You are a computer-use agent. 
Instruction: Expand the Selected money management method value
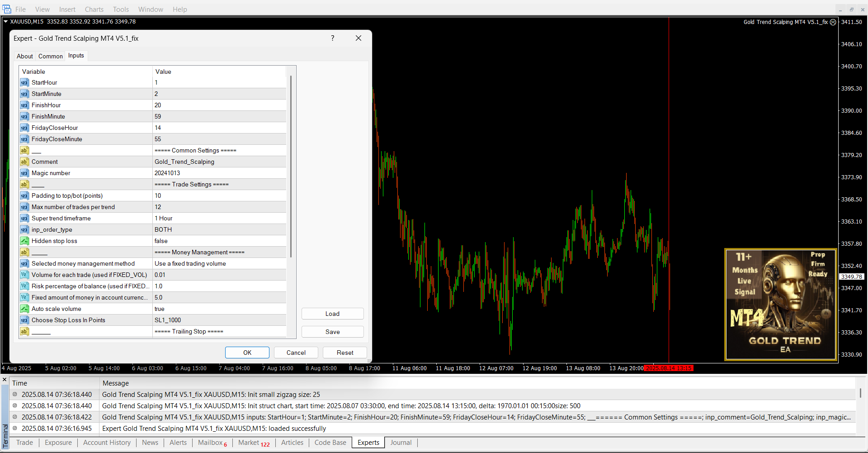pos(219,264)
